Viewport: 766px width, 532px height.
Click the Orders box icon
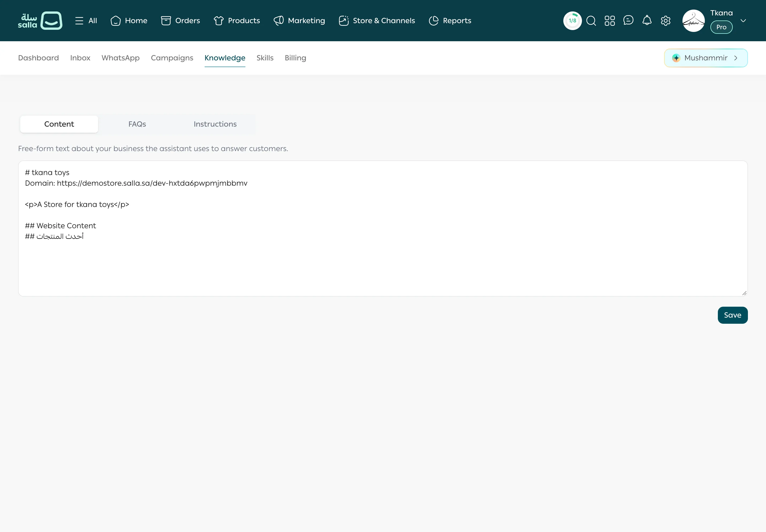pos(166,21)
